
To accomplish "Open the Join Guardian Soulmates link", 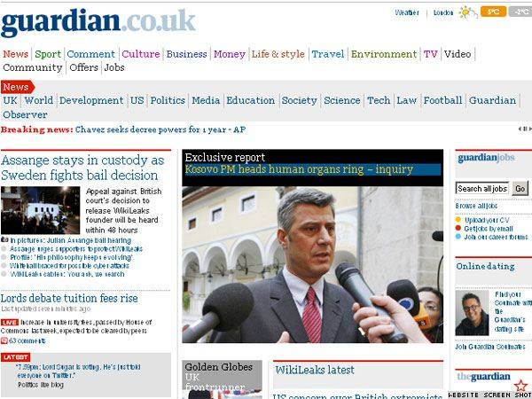I will [490, 347].
